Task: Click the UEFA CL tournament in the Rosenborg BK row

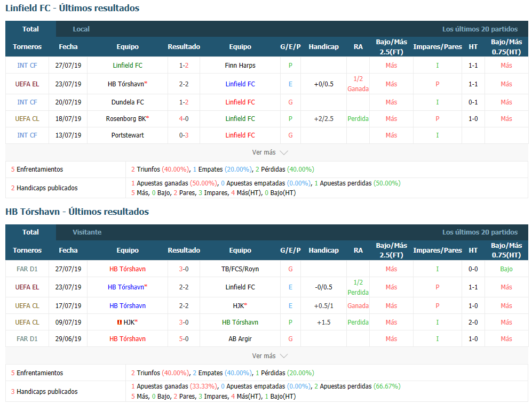Action: [27, 119]
